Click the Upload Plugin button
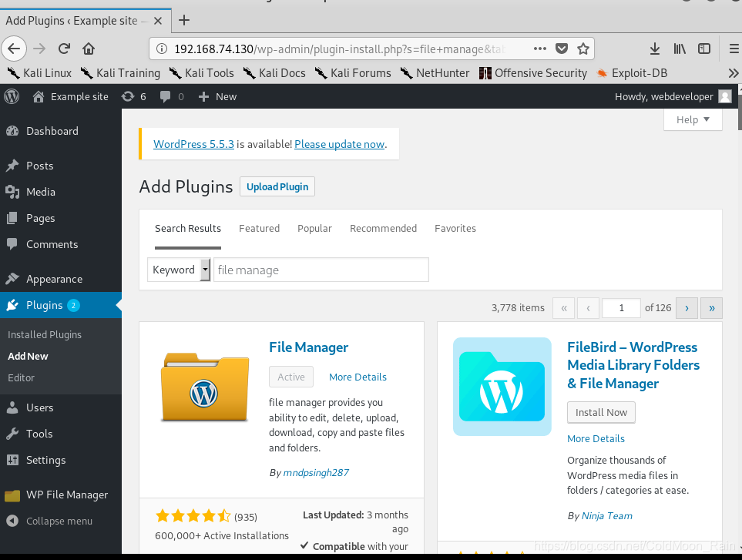The width and height of the screenshot is (742, 560). tap(277, 186)
